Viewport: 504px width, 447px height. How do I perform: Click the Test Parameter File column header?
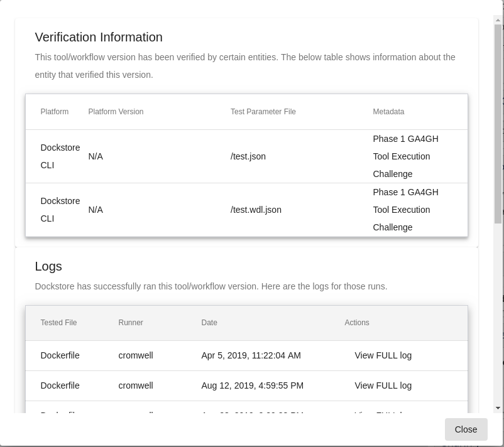click(263, 112)
